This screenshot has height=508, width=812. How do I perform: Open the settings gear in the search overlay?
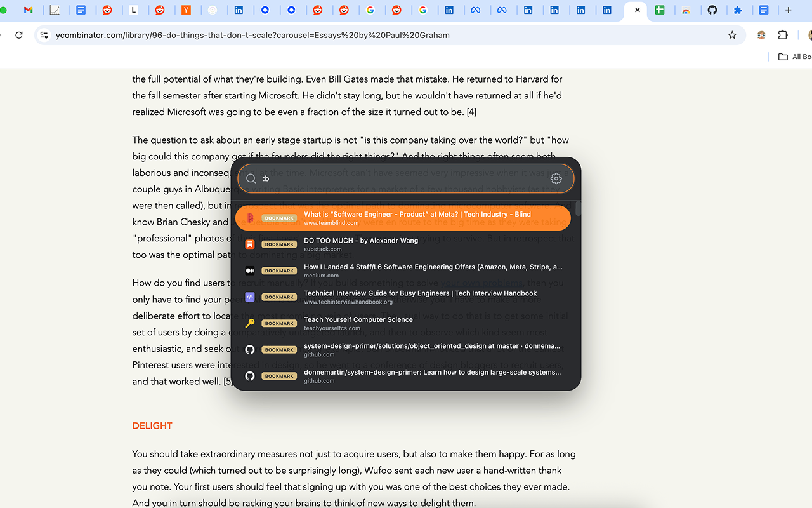(x=556, y=178)
